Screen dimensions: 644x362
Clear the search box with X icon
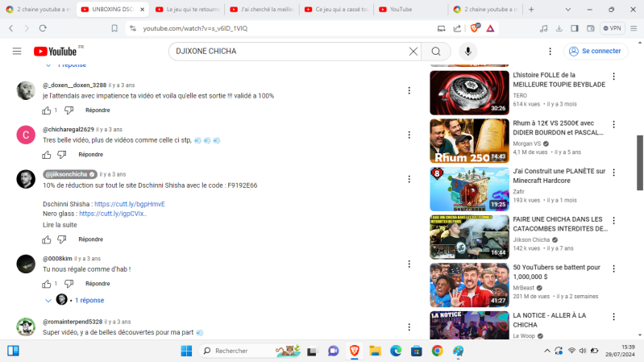(413, 52)
